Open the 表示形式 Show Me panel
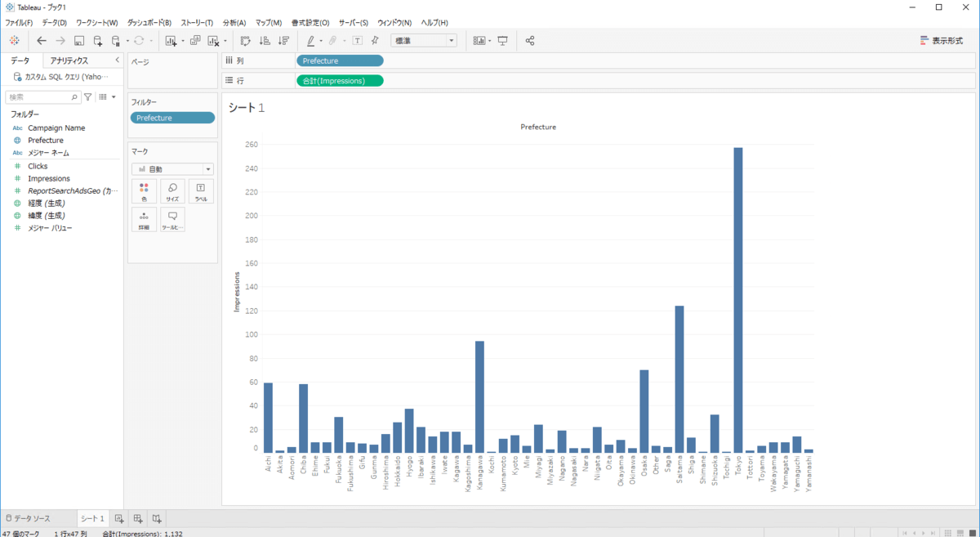The image size is (980, 537). coord(942,40)
